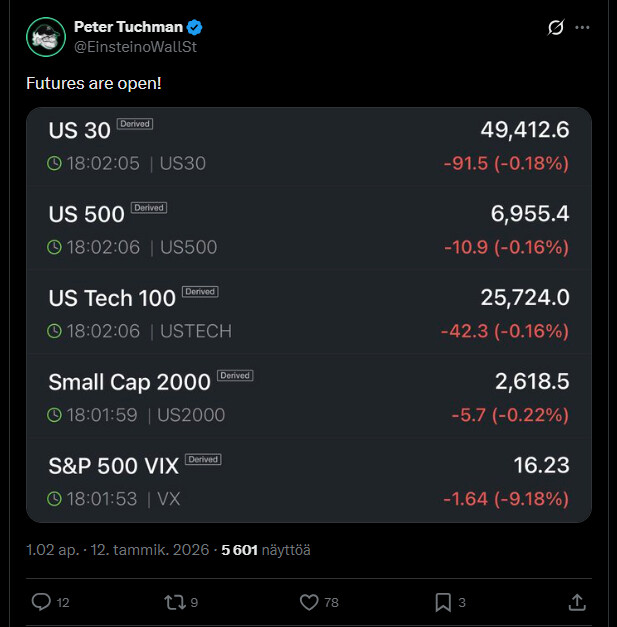Image resolution: width=617 pixels, height=627 pixels.
Task: Open Peter Tuchman's profile avatar
Action: [45, 37]
